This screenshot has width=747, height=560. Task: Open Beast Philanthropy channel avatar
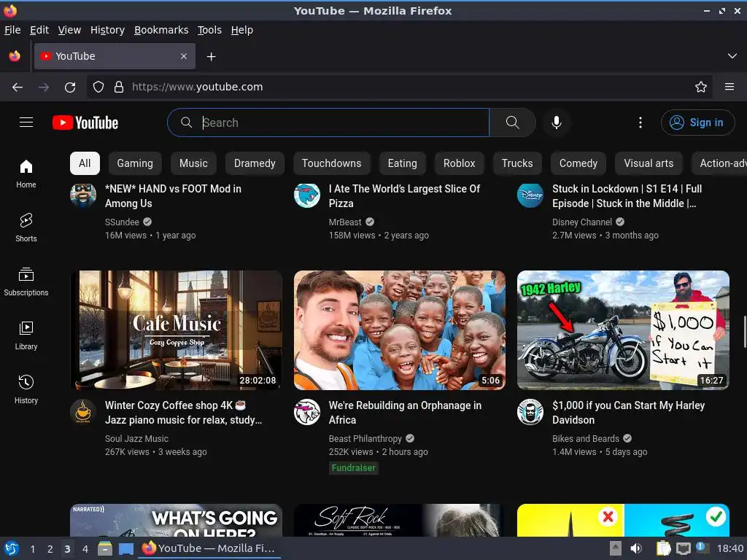[307, 412]
